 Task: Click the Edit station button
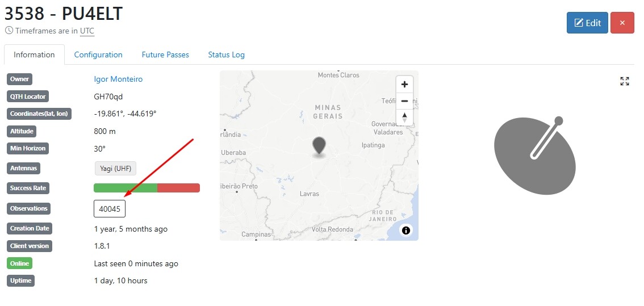coord(587,23)
